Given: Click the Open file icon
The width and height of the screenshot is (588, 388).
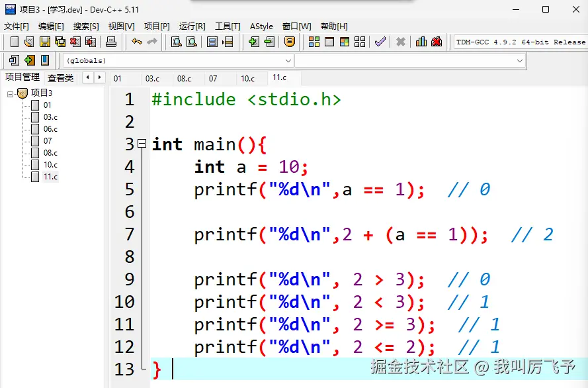Looking at the screenshot, I should (29, 42).
